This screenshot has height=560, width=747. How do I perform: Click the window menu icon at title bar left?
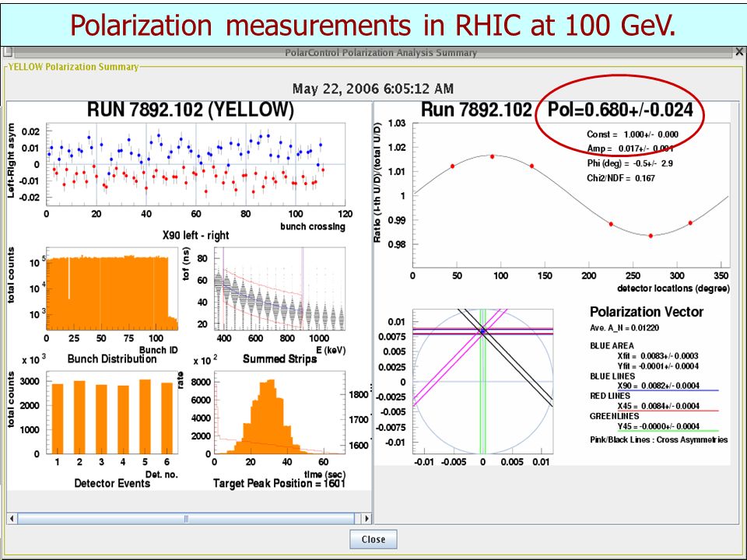pyautogui.click(x=7, y=51)
